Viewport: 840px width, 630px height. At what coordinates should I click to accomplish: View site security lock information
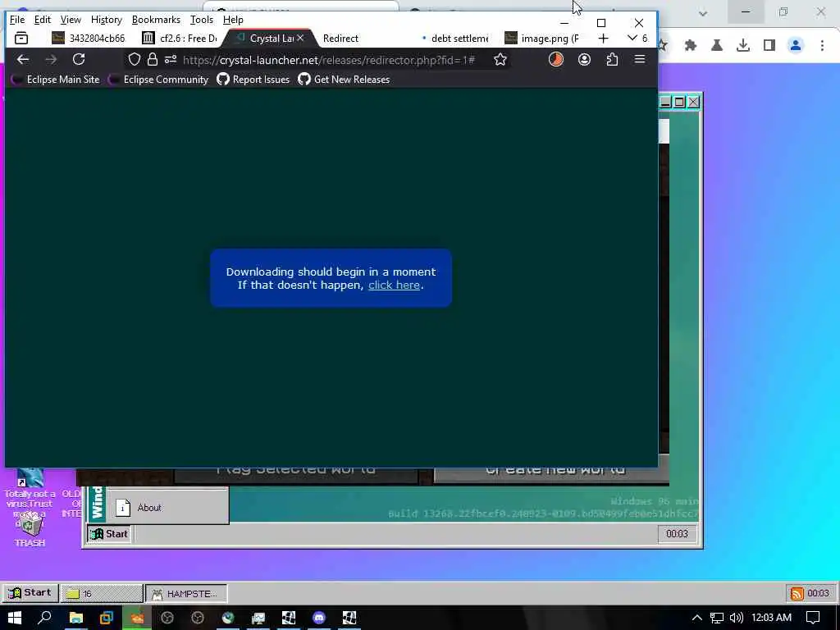click(152, 59)
